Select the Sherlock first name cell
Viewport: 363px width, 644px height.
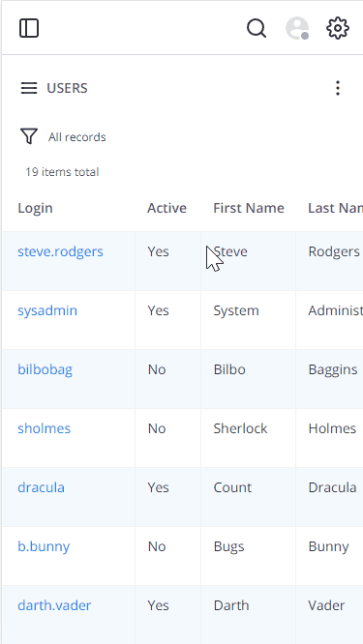[x=249, y=438]
